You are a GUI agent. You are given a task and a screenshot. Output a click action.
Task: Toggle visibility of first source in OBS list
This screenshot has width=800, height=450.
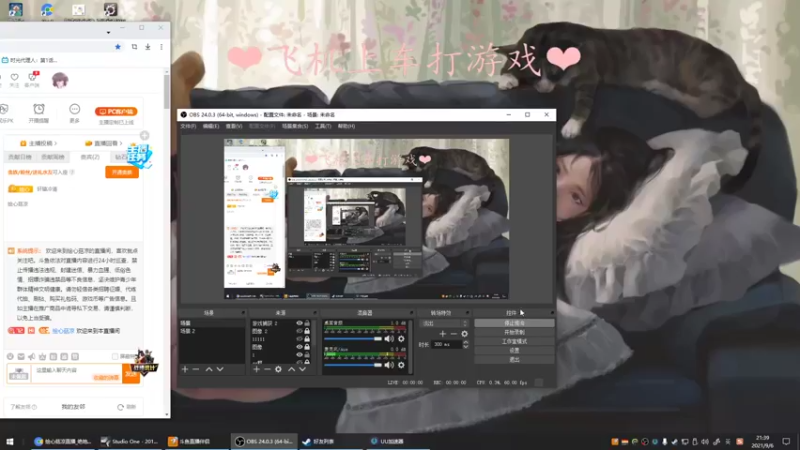[x=299, y=323]
